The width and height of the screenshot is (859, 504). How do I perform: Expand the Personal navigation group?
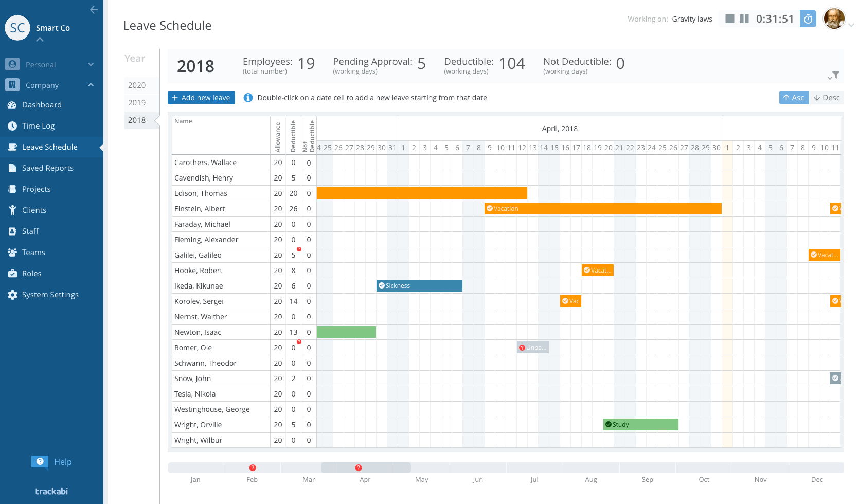tap(91, 64)
